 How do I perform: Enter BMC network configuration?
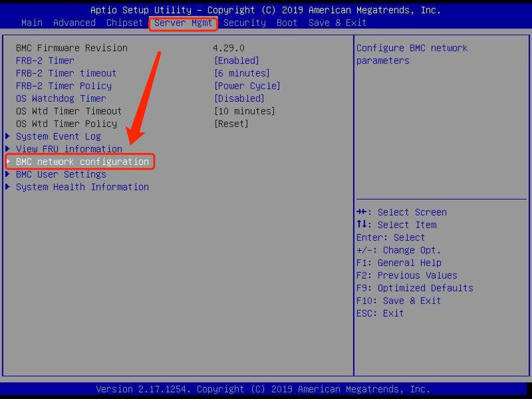[x=82, y=162]
